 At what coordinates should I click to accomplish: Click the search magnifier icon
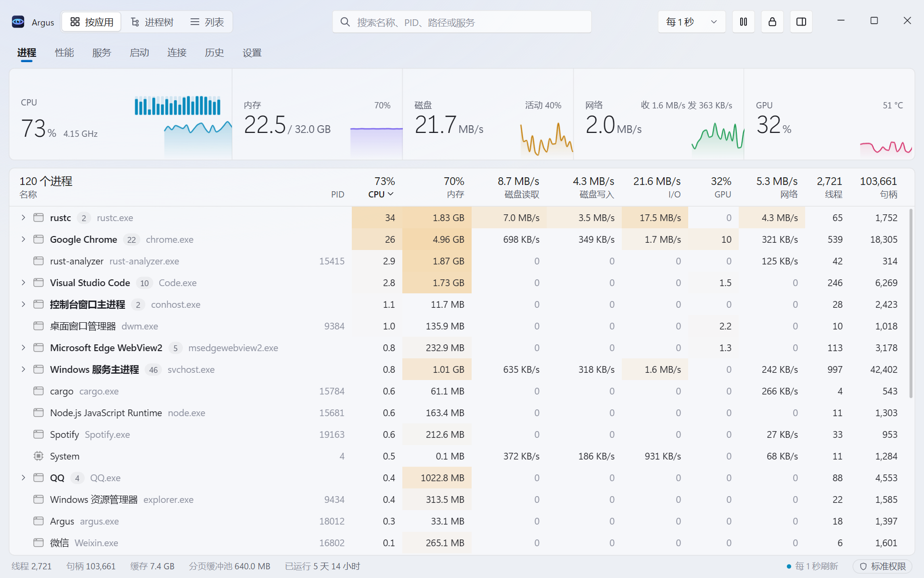click(345, 22)
